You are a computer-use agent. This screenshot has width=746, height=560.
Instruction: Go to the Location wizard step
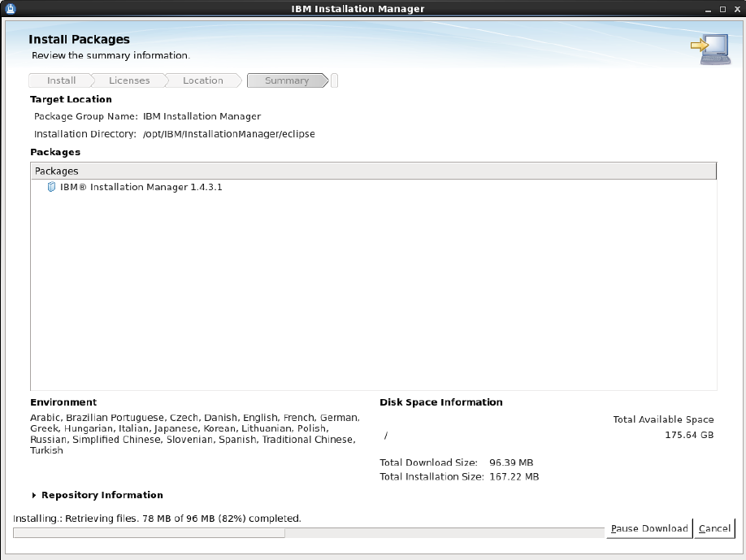coord(203,81)
